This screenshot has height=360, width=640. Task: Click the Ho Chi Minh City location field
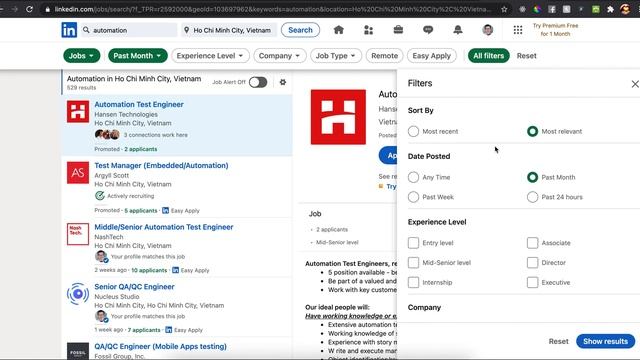tap(229, 30)
